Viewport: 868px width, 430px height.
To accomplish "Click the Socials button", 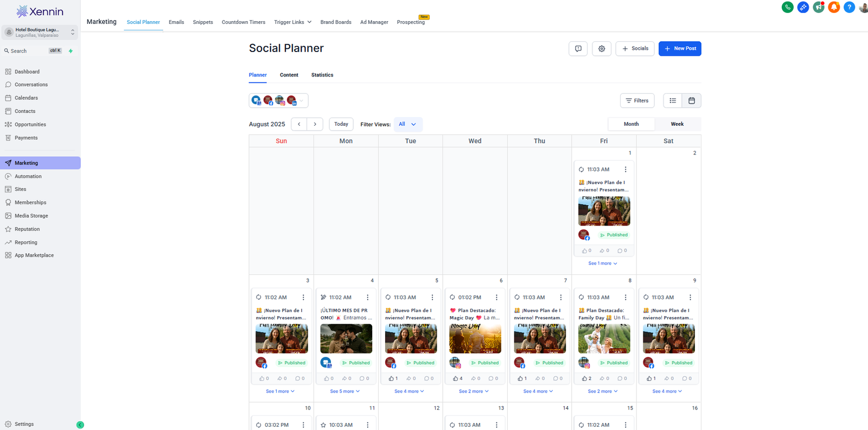I will coord(635,49).
